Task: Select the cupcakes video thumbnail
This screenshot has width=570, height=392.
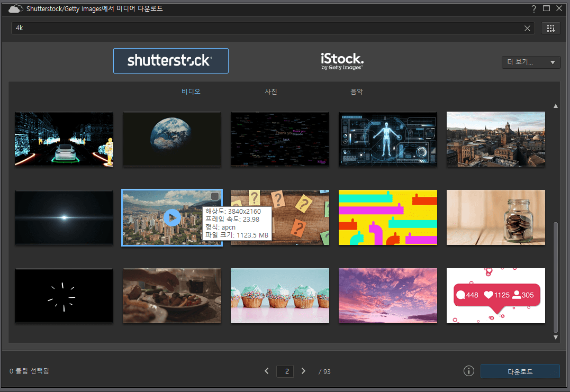Action: [x=280, y=296]
